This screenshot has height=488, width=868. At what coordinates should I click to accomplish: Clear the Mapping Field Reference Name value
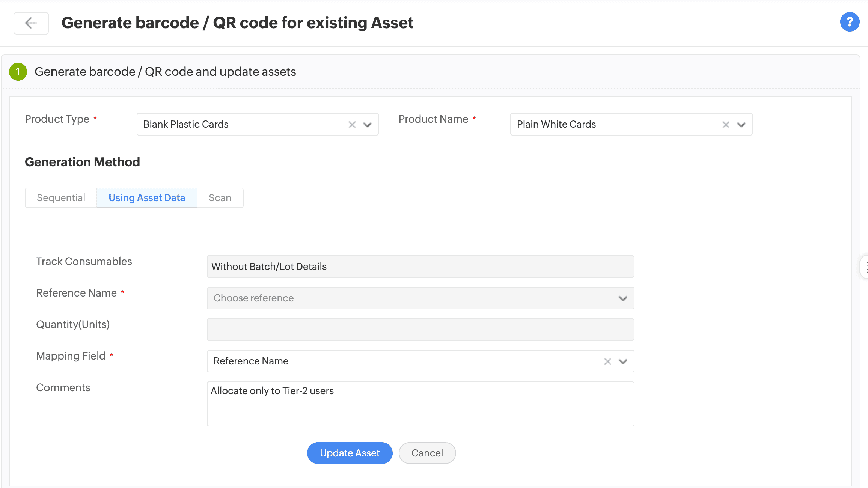607,361
